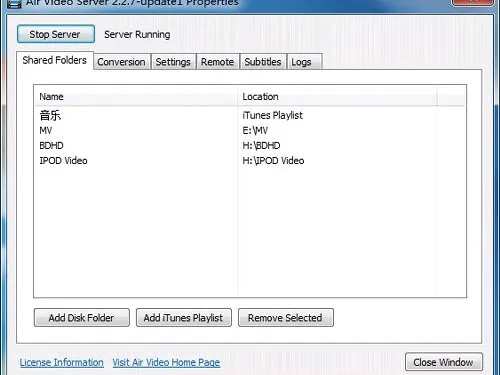Click Add iTunes Playlist button
This screenshot has width=500, height=375.
[184, 318]
